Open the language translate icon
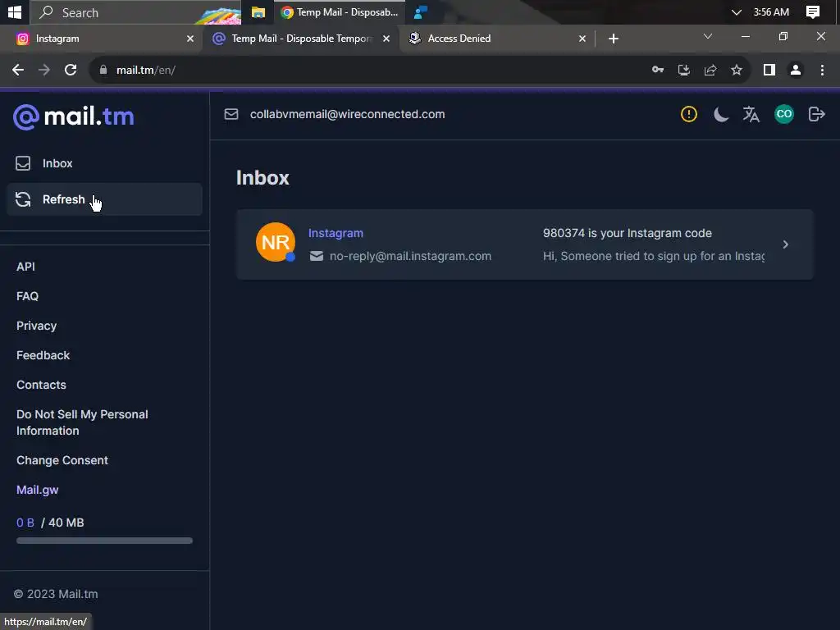The image size is (840, 630). (751, 114)
